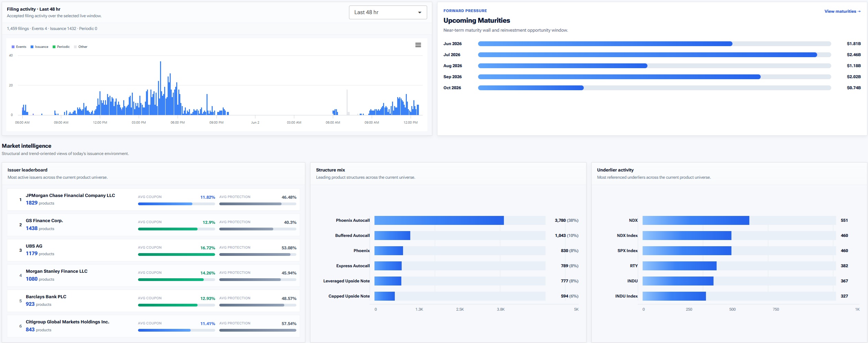Click the $2.46B maturity value
The height and width of the screenshot is (343, 868).
854,55
